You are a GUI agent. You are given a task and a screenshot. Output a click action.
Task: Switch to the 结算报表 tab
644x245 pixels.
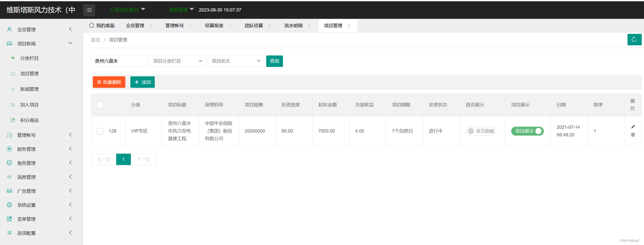(214, 26)
